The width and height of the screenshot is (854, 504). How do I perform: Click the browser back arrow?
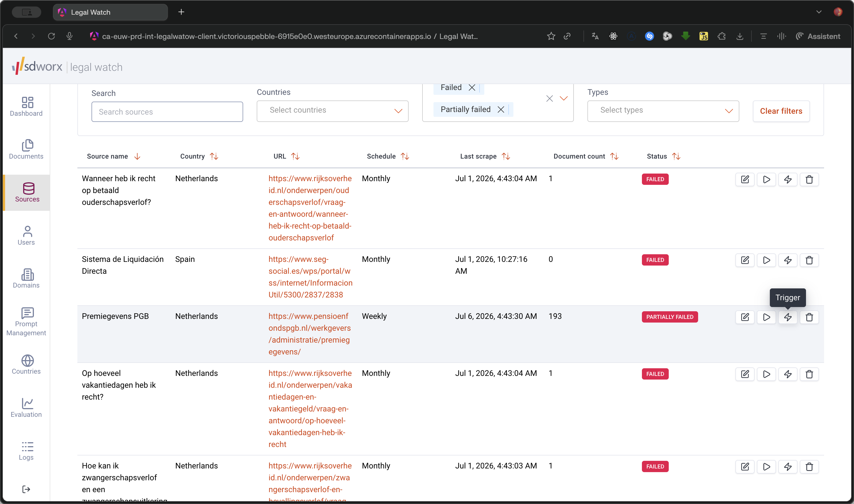(16, 36)
